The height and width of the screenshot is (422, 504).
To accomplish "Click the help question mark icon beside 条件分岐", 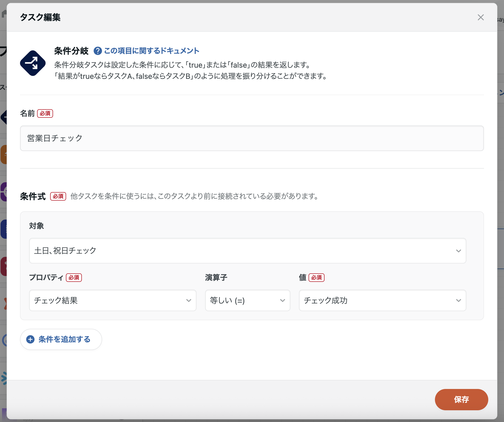I will click(98, 51).
